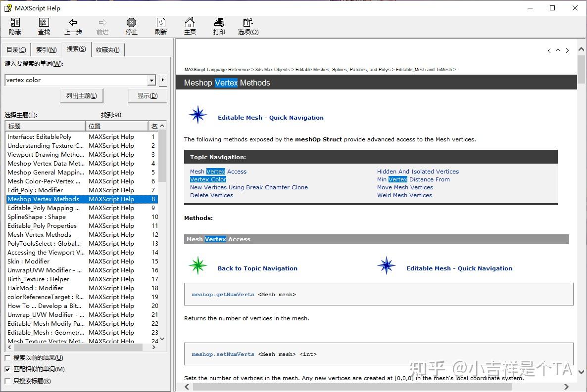Click the up chevron above content scrollbar
587x392 pixels.
pyautogui.click(x=558, y=50)
